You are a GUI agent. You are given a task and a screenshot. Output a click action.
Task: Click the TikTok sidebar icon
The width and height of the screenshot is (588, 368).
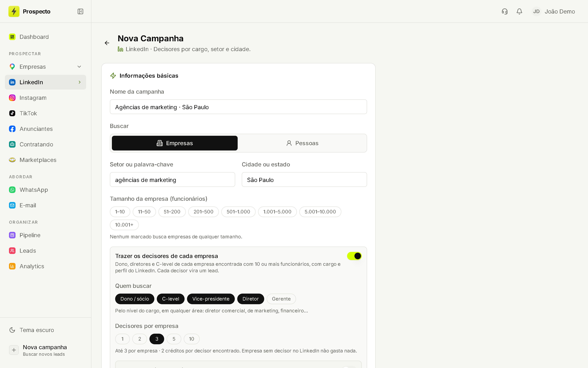12,113
